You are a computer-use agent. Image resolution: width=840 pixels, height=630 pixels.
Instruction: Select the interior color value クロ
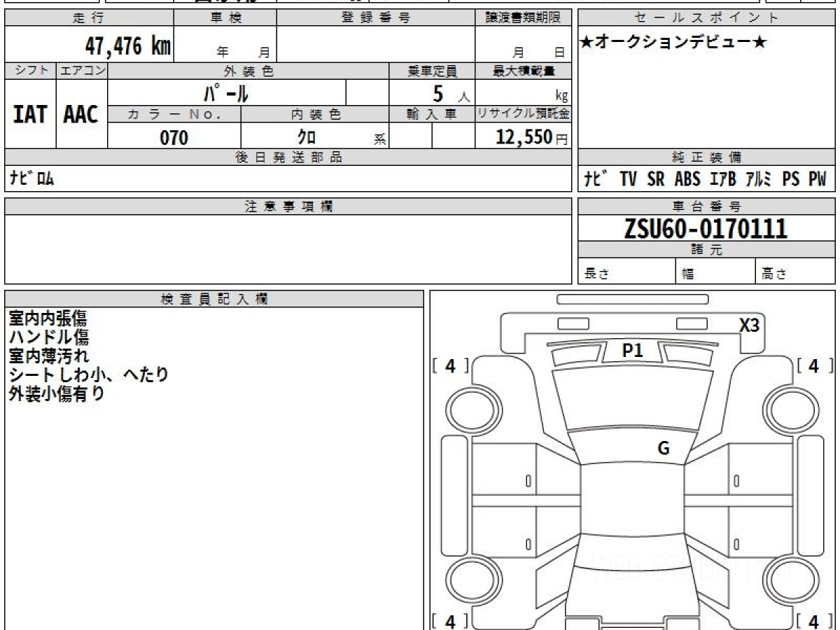[x=307, y=137]
